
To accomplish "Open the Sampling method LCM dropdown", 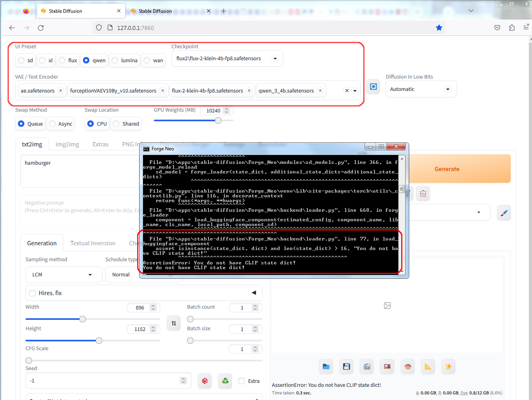I will (64, 274).
